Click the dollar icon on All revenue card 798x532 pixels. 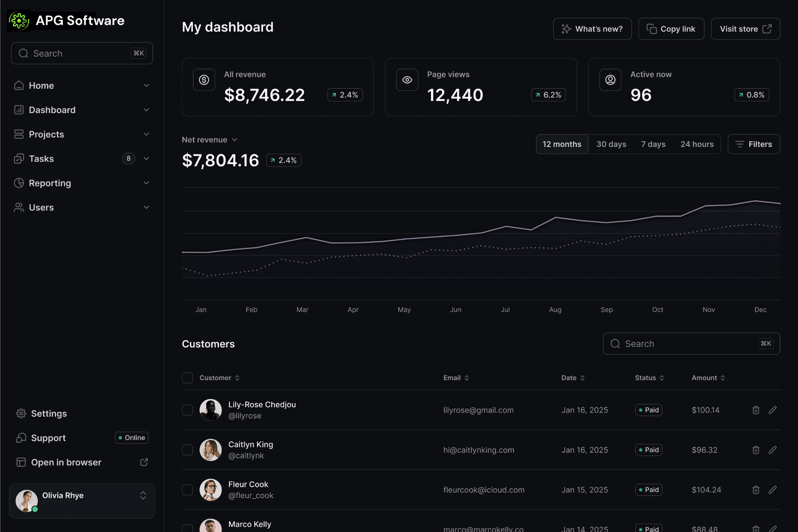coord(204,80)
